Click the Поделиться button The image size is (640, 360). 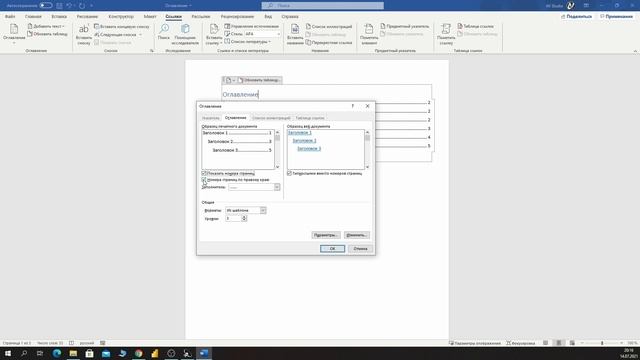coord(576,16)
